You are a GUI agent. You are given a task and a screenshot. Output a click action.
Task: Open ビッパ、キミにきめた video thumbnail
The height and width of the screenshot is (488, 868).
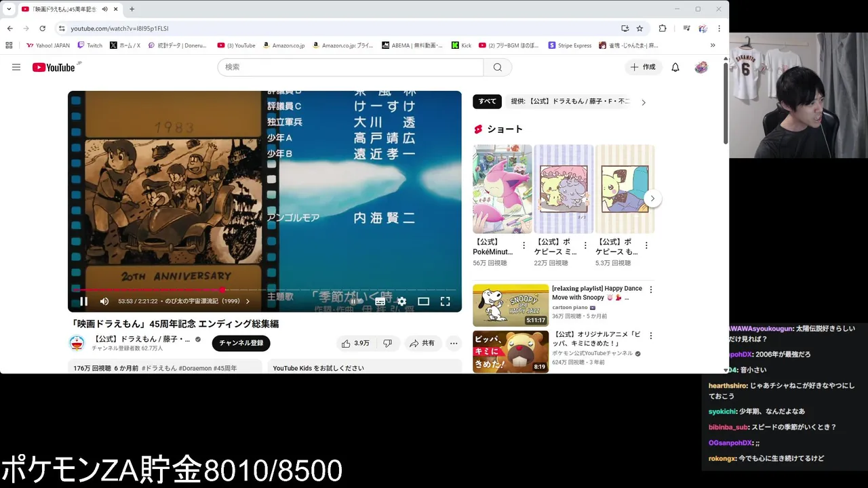(x=511, y=352)
